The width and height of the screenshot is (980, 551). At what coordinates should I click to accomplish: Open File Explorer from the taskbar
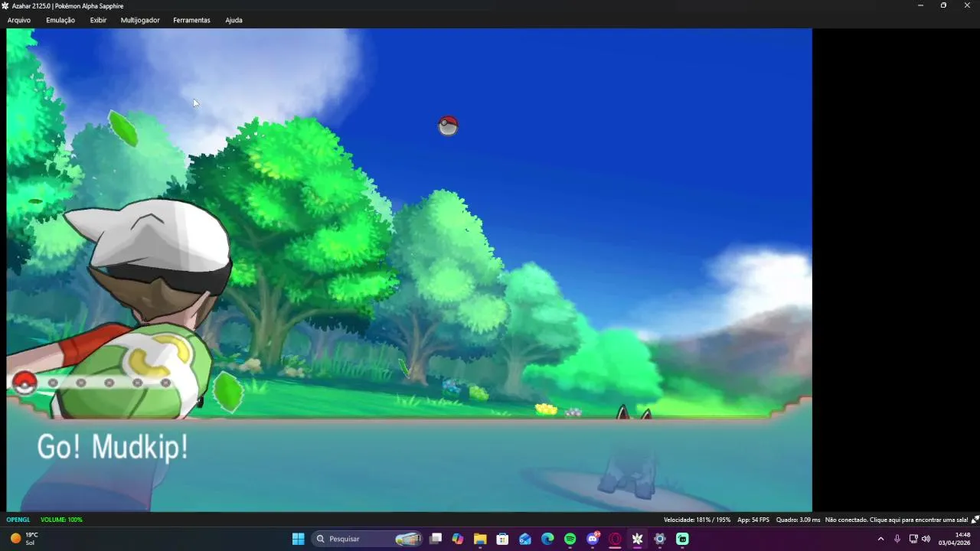coord(480,539)
